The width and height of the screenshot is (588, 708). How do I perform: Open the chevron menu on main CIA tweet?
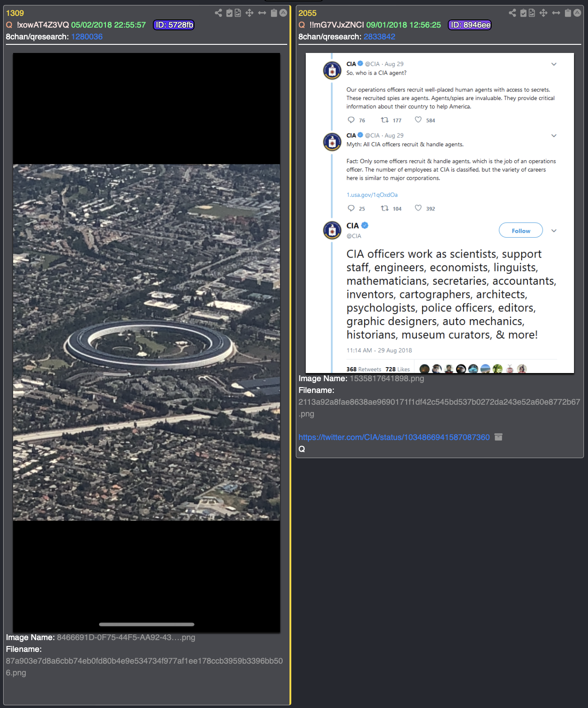pyautogui.click(x=554, y=231)
